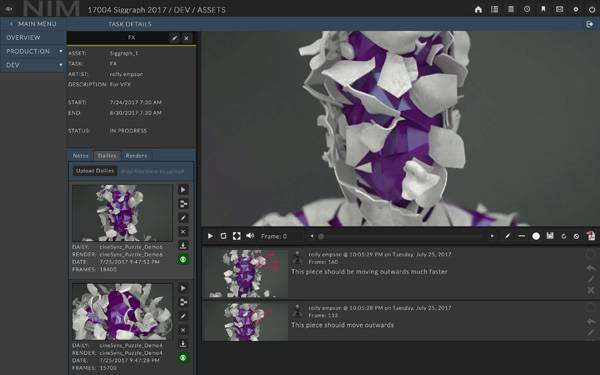600x375 pixels.
Task: Expand the DEV dropdown arrow
Action: (60, 65)
